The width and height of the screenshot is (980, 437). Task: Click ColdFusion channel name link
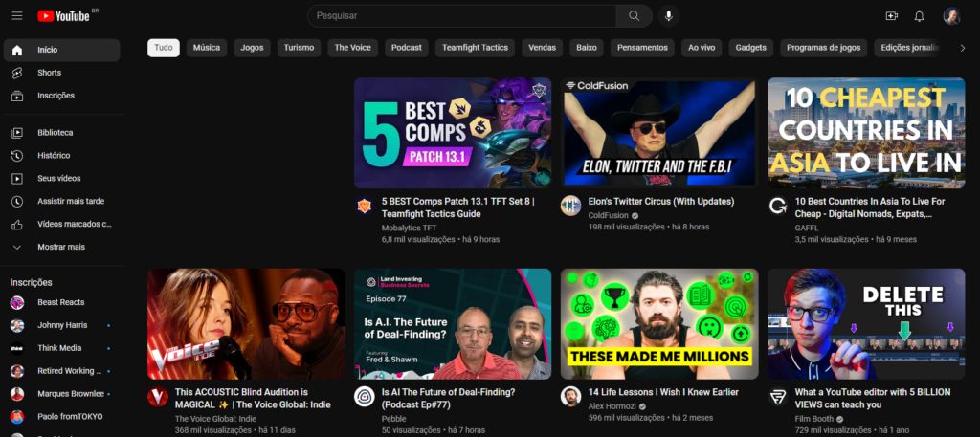(608, 215)
